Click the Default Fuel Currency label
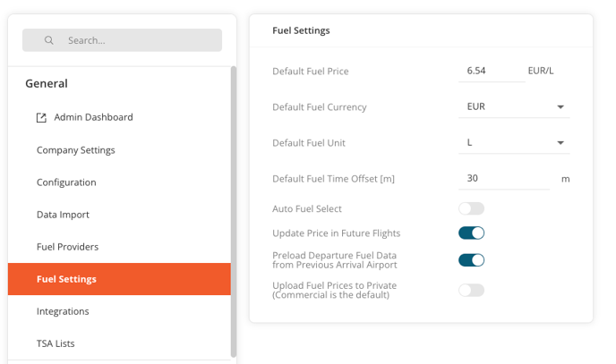Viewport: 616px width, 364px height. 320,107
